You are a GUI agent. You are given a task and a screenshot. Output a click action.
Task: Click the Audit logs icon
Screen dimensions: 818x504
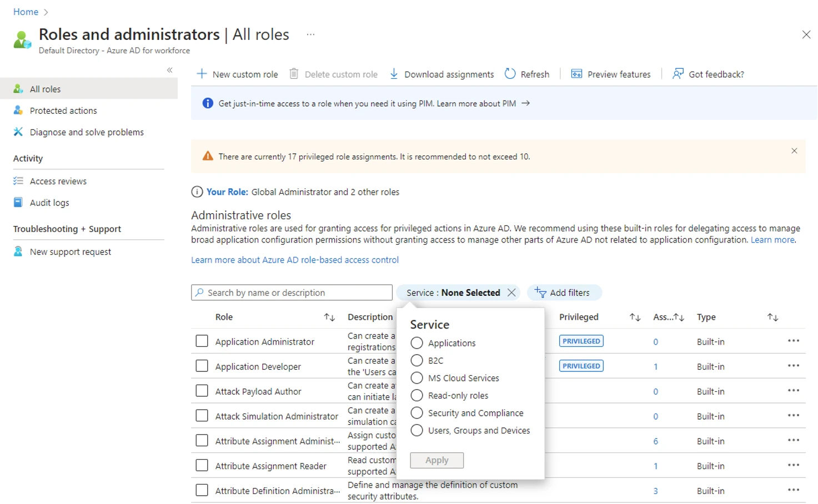pos(18,203)
